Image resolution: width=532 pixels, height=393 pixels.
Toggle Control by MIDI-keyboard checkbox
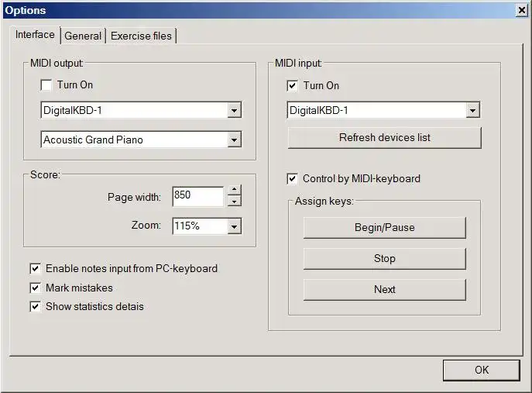click(292, 178)
